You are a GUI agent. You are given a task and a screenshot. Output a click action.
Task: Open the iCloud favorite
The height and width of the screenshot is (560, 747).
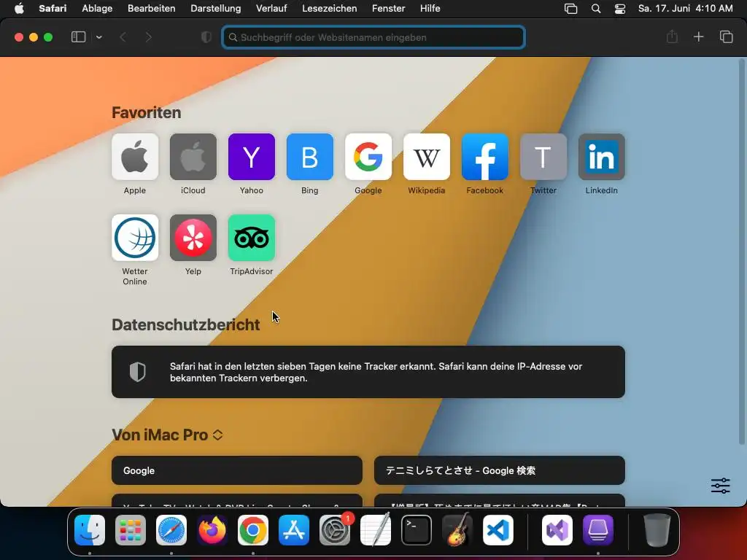[x=193, y=157]
